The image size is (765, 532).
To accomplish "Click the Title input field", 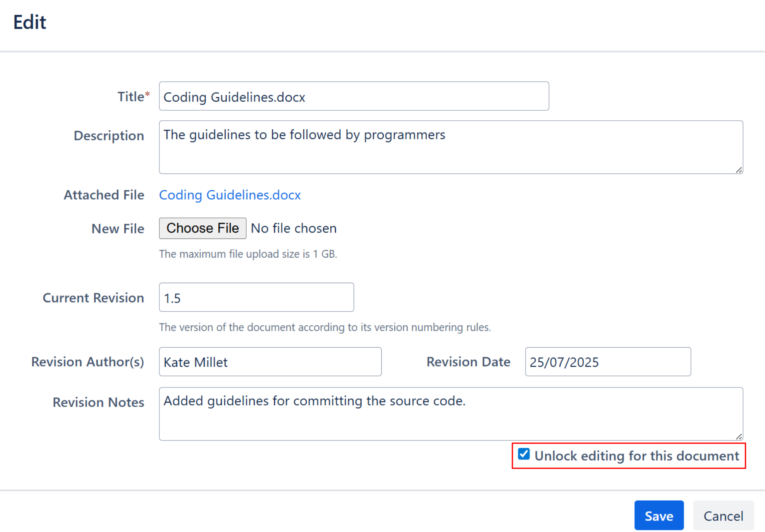I will [x=353, y=96].
